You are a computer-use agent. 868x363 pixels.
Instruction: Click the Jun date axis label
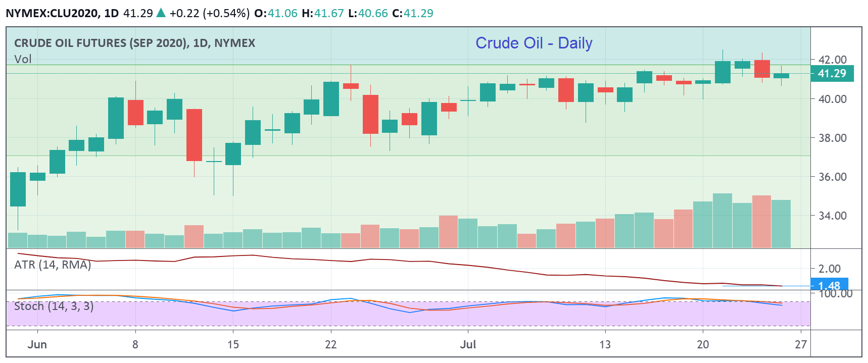[x=37, y=344]
